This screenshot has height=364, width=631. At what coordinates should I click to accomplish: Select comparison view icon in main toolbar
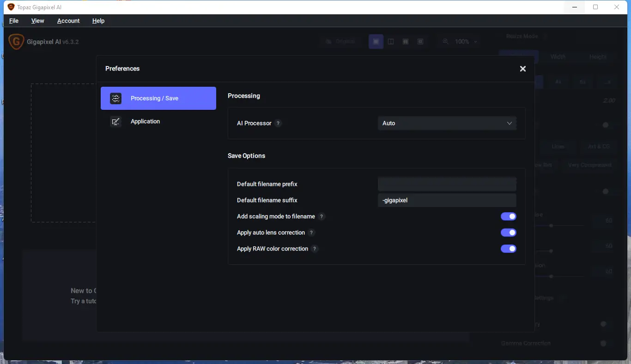pyautogui.click(x=420, y=42)
